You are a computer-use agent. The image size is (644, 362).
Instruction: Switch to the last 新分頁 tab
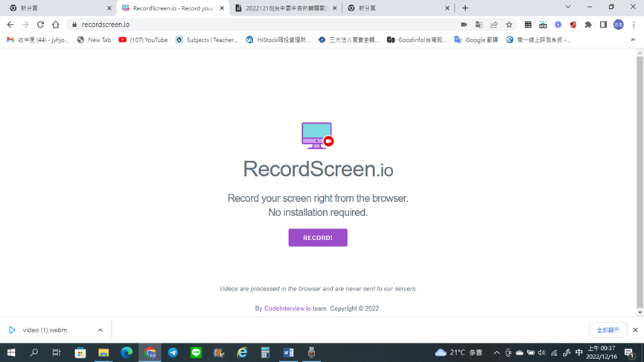398,8
